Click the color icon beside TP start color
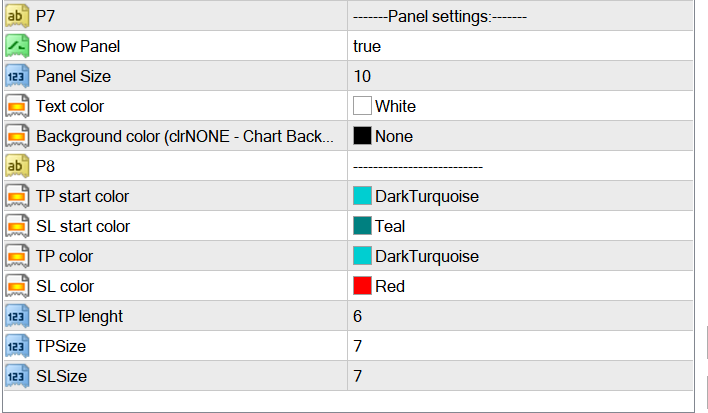 pyautogui.click(x=17, y=196)
